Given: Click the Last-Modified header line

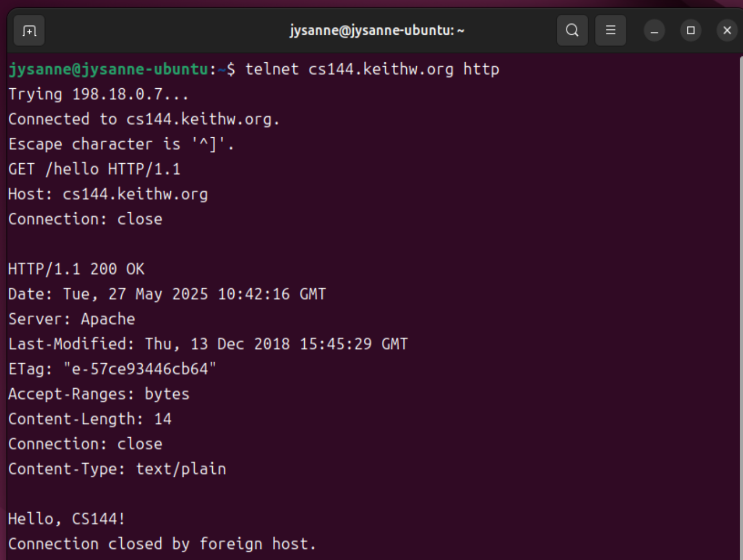Looking at the screenshot, I should (x=208, y=344).
